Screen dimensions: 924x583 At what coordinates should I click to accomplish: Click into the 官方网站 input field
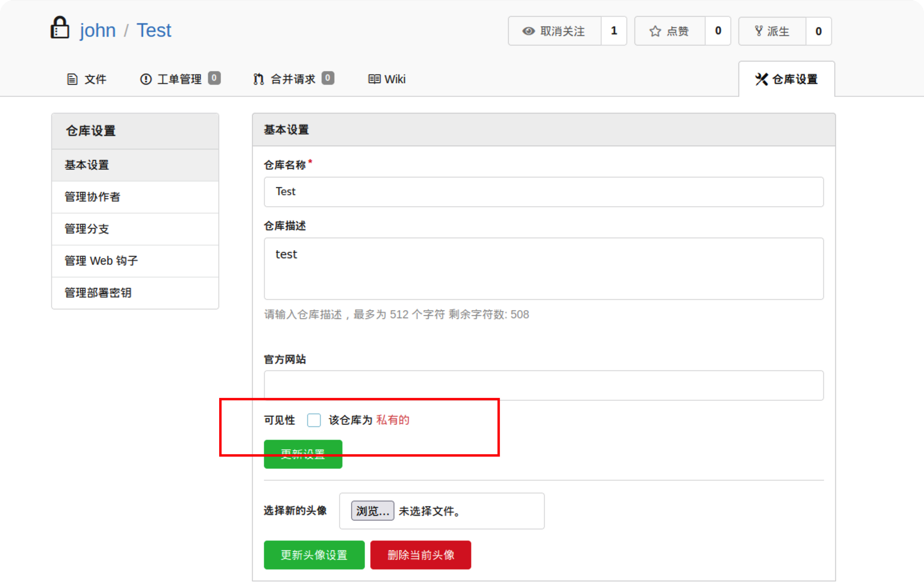point(543,385)
